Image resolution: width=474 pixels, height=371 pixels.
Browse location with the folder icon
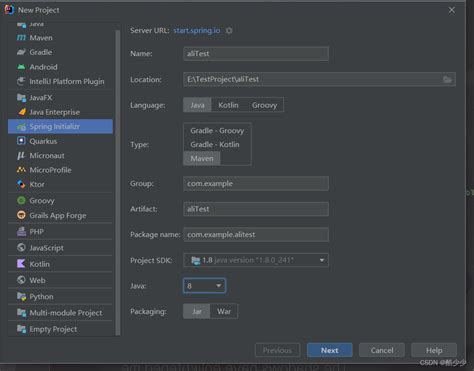[x=447, y=79]
